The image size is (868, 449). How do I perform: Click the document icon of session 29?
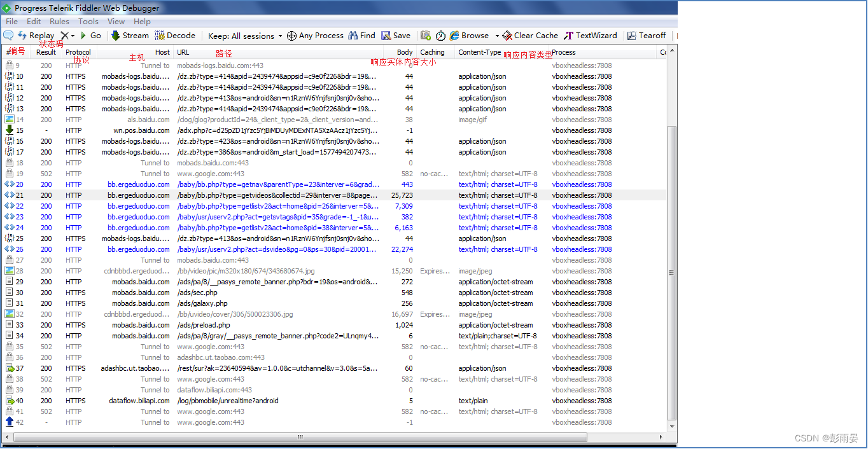10,282
